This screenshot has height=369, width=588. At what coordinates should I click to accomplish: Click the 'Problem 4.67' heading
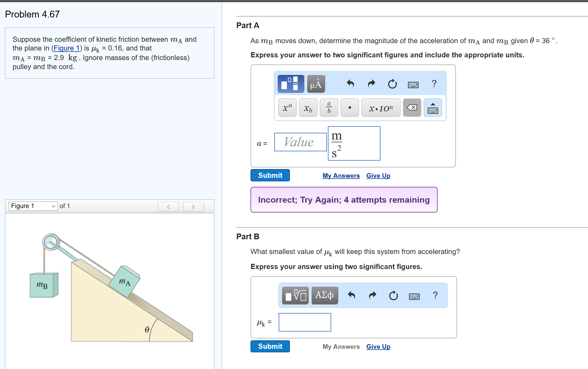click(x=32, y=14)
